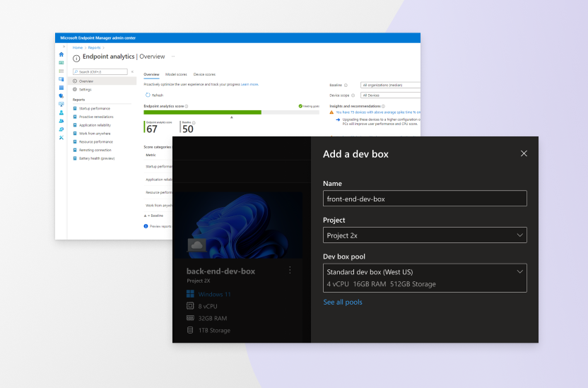Expand the Project dropdown showing Project 2x
This screenshot has width=588, height=388.
click(x=424, y=235)
